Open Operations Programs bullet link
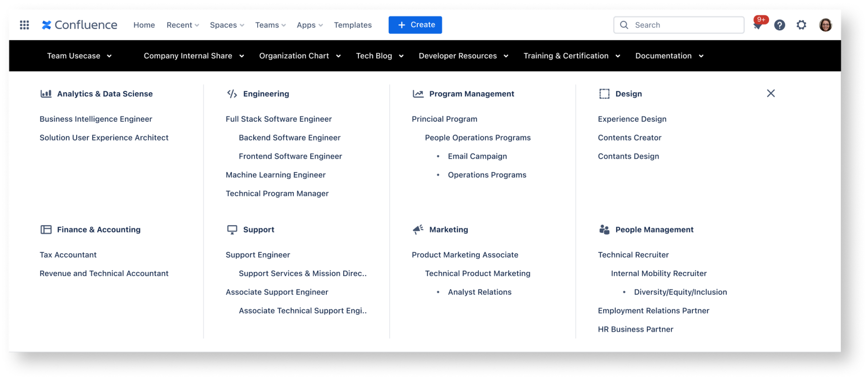 coord(487,175)
